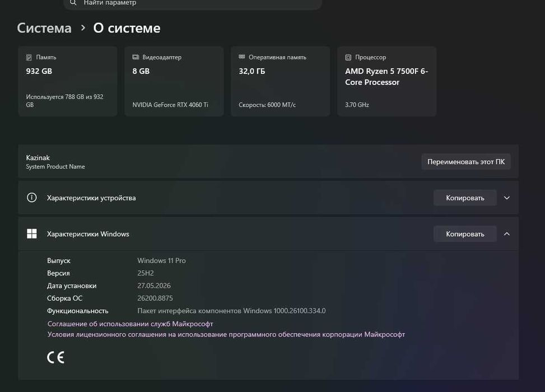
Task: Copy device specs with Копировать button
Action: click(x=465, y=198)
